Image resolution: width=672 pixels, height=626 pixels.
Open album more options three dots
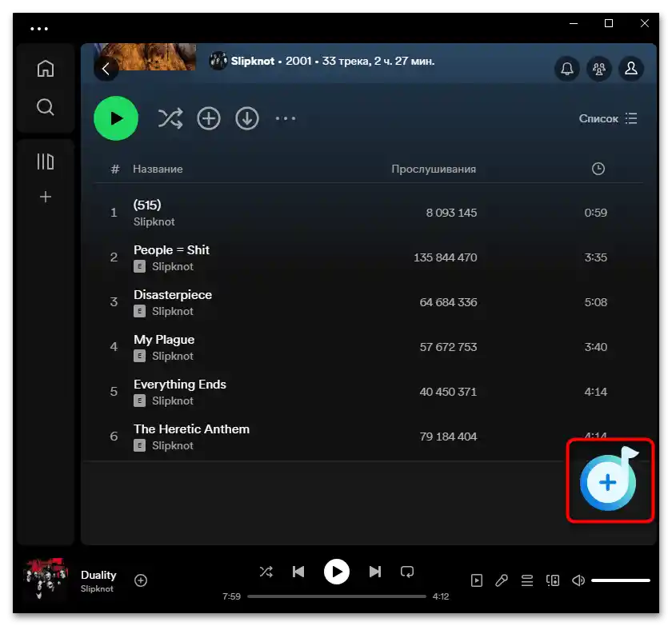pyautogui.click(x=286, y=118)
